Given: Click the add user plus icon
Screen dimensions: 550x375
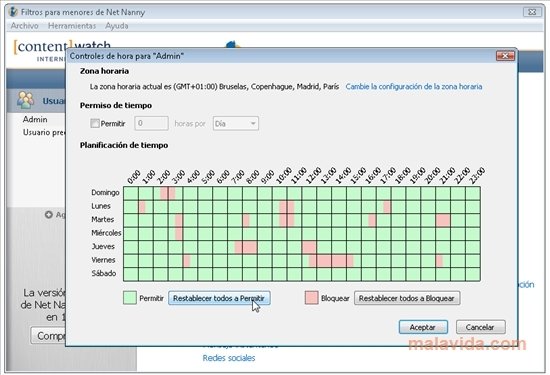Looking at the screenshot, I should (49, 214).
